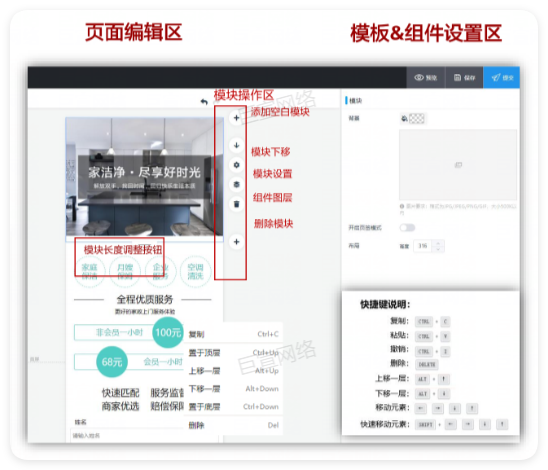Click the 月嫂保姆 circle icon

[x=125, y=272]
